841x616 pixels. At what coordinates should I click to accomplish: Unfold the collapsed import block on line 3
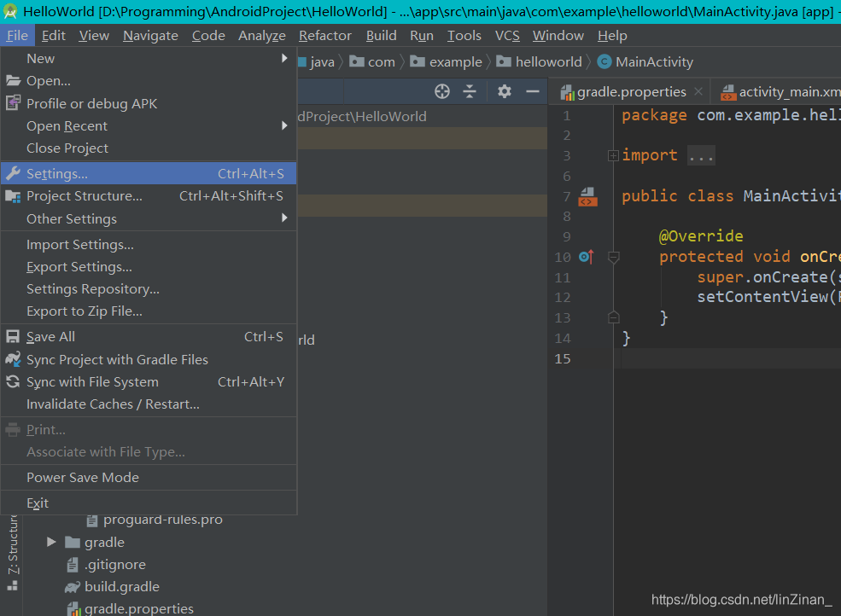point(613,155)
